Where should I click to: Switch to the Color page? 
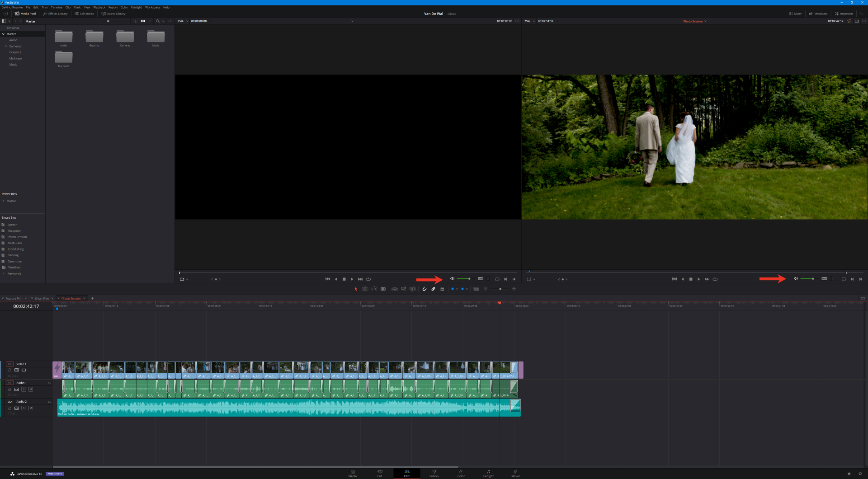pyautogui.click(x=461, y=473)
